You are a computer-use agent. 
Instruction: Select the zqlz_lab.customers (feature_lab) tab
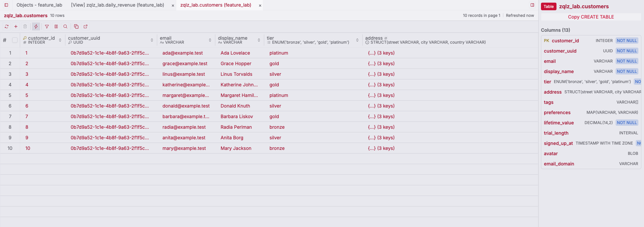click(x=216, y=5)
